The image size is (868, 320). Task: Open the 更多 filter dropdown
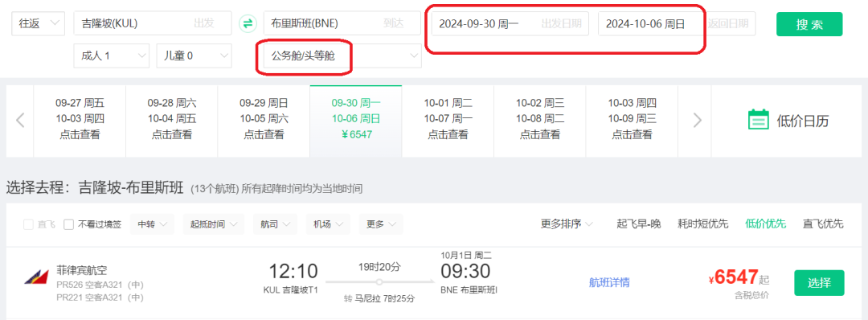[x=381, y=224]
